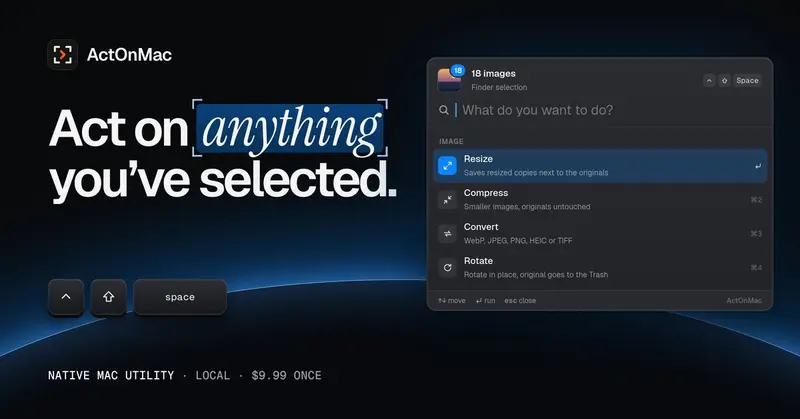Click the '18 images' title text
The image size is (800, 419).
coord(493,73)
